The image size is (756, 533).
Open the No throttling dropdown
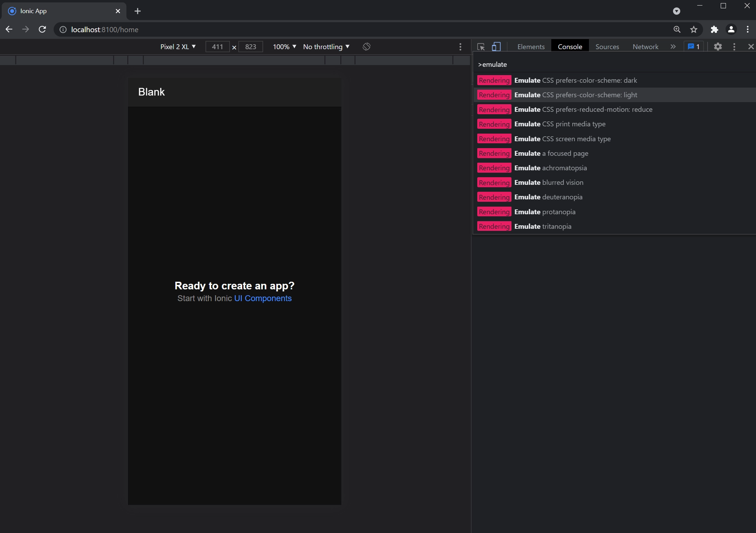tap(326, 46)
